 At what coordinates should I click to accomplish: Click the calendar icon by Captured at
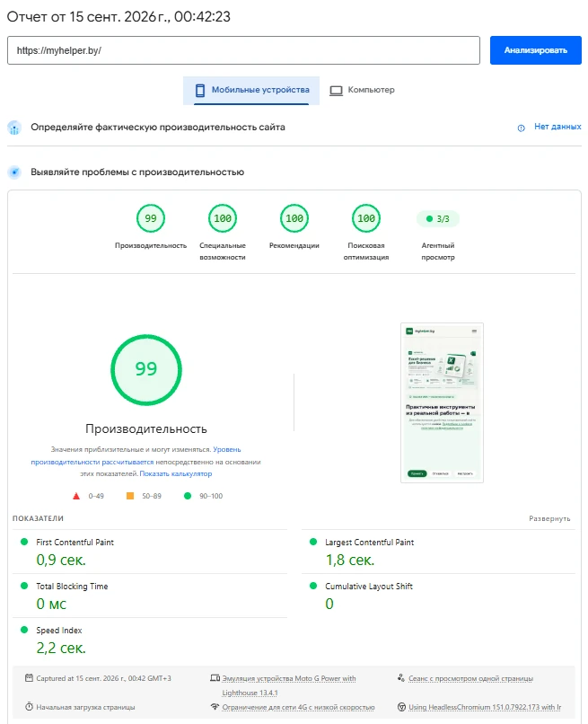[x=29, y=678]
